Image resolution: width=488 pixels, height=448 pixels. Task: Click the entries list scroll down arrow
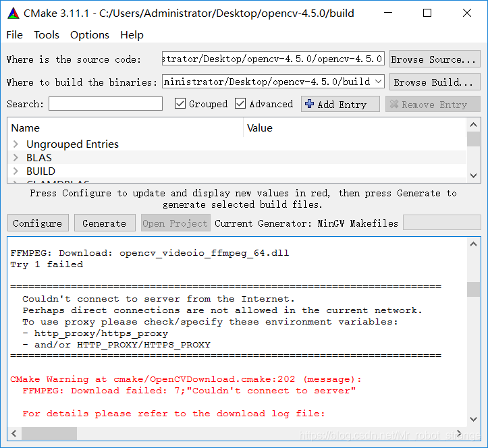coord(473,175)
